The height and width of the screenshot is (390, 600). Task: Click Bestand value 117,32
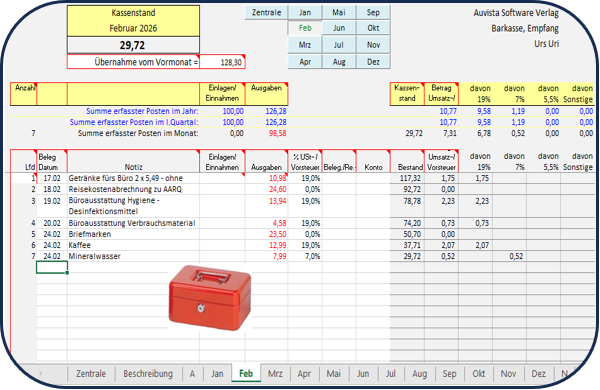click(407, 178)
